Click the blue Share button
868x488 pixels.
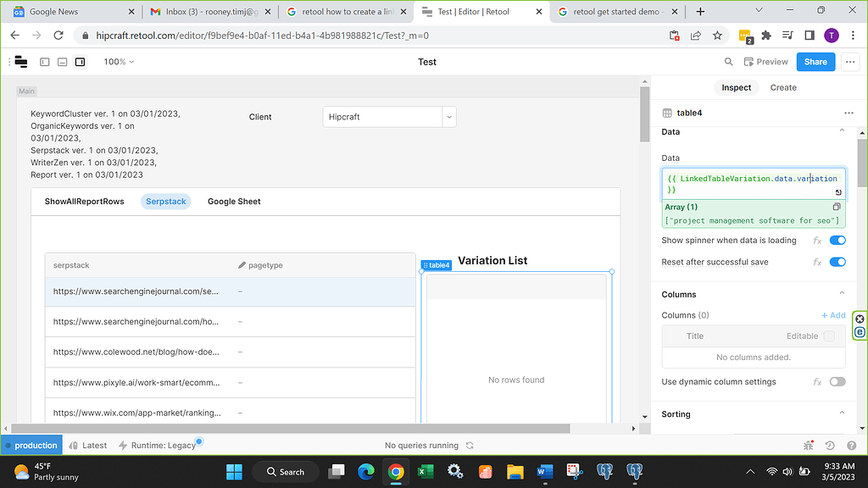click(x=815, y=62)
